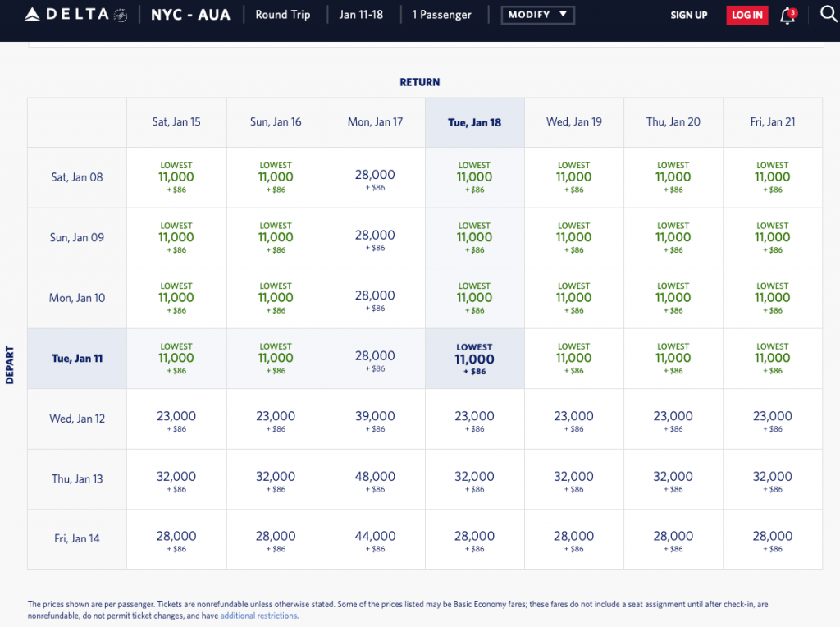Click the Delta logo in header

(66, 15)
